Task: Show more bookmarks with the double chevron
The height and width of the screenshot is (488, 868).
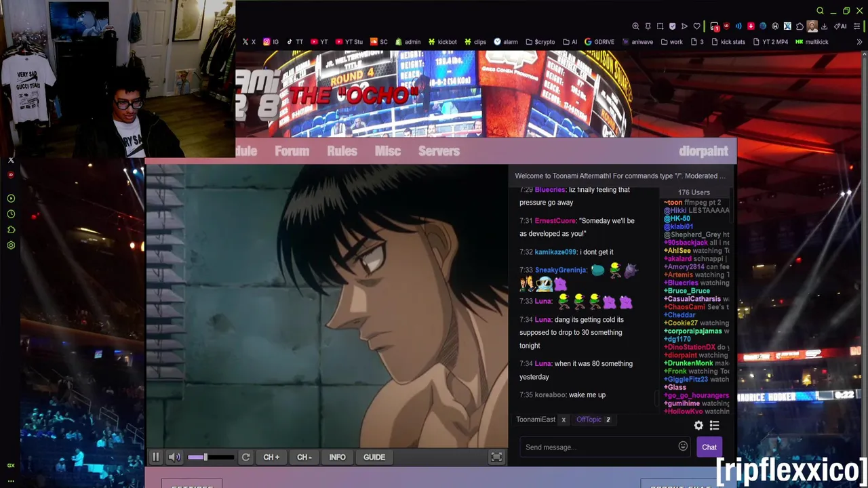Action: (x=859, y=42)
